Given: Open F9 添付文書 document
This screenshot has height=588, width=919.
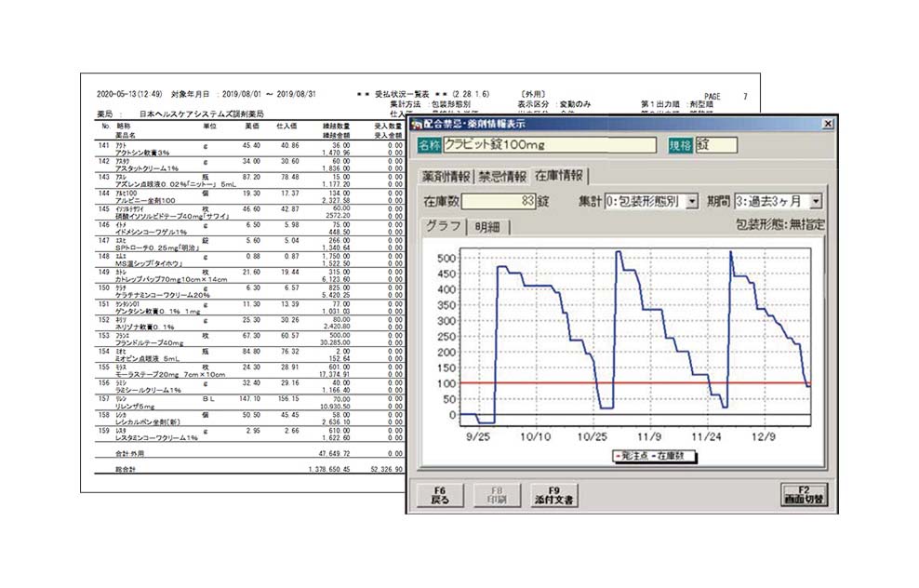Looking at the screenshot, I should click(553, 493).
